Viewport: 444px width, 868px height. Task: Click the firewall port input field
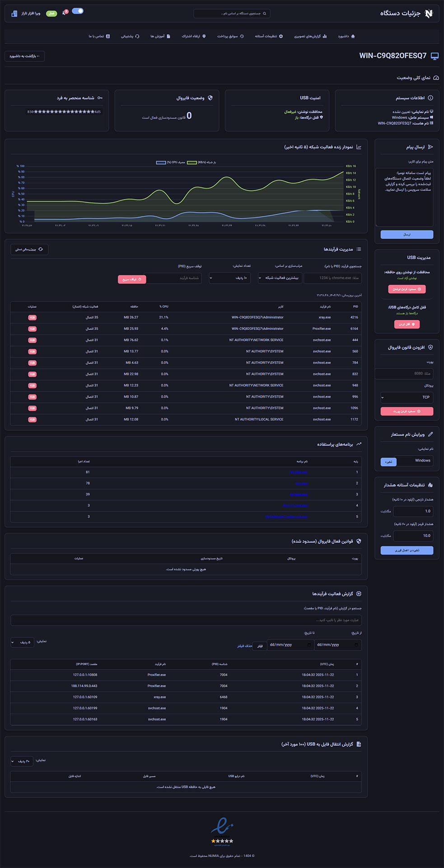coord(404,373)
